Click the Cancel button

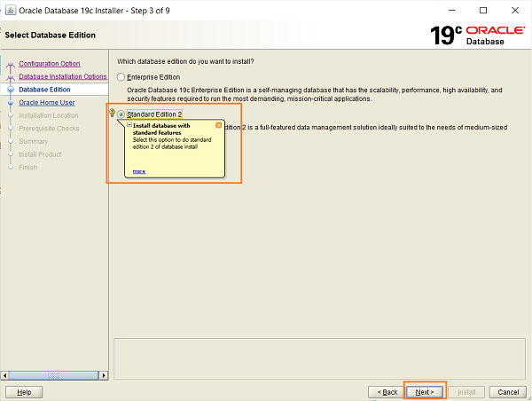click(508, 392)
